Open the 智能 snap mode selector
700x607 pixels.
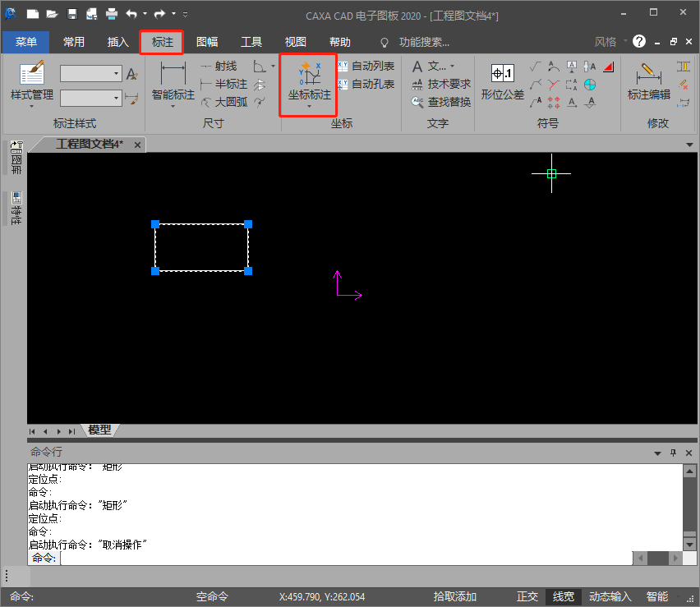click(x=657, y=597)
